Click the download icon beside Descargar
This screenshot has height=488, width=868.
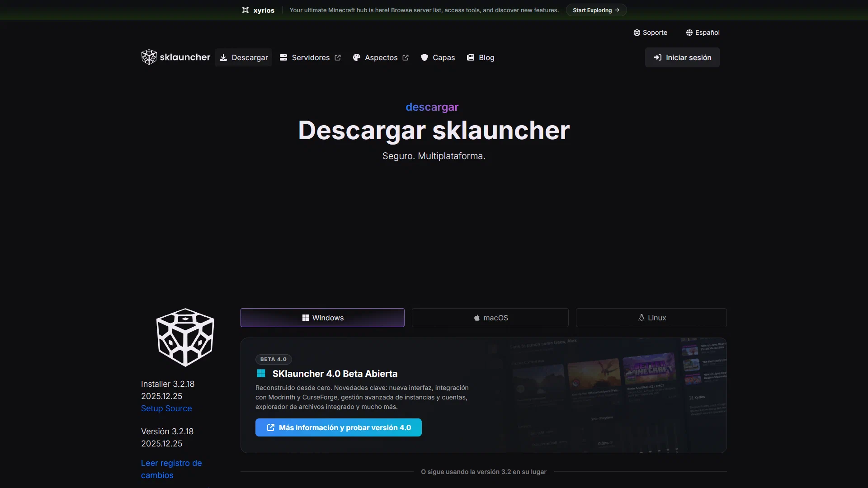pyautogui.click(x=223, y=57)
